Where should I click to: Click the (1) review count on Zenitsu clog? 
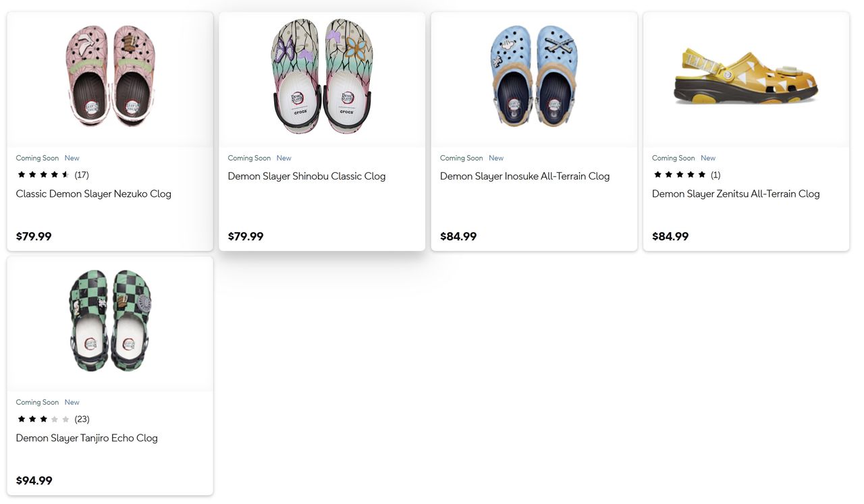pos(715,175)
